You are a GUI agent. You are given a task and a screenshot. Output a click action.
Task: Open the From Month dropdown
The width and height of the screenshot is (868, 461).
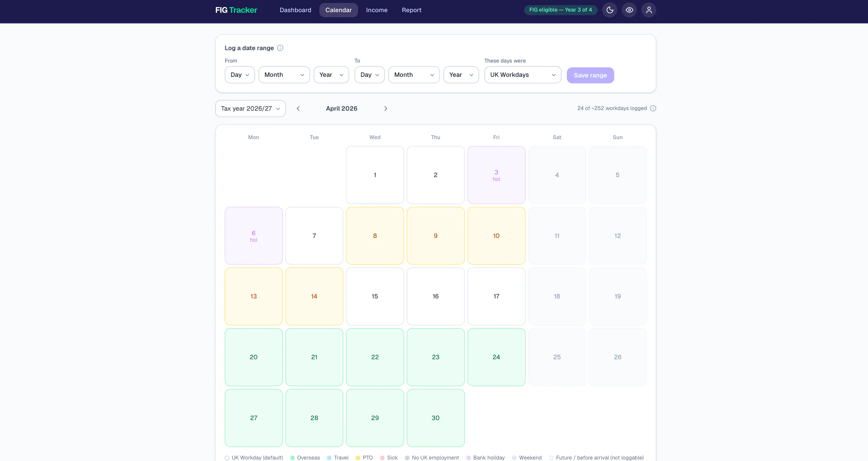pyautogui.click(x=284, y=75)
